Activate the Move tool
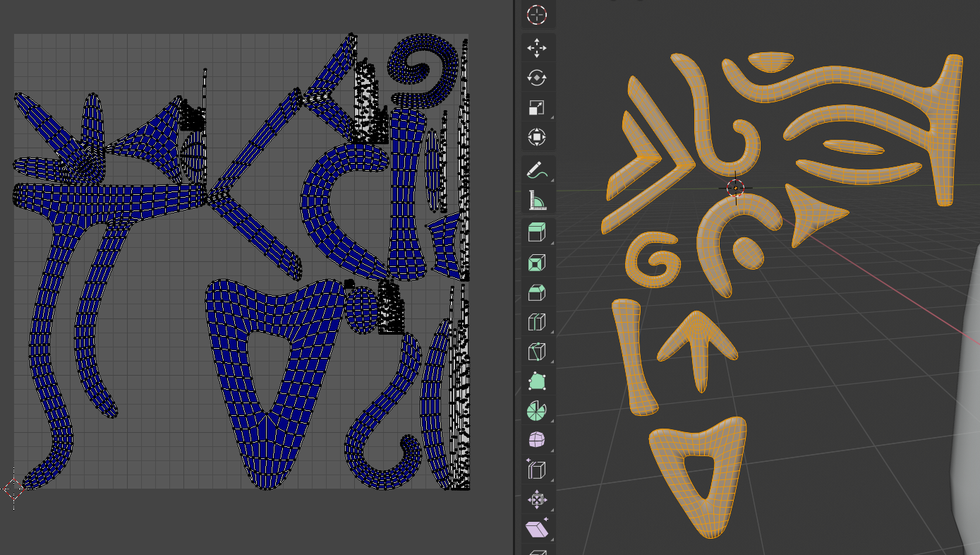 [x=537, y=48]
